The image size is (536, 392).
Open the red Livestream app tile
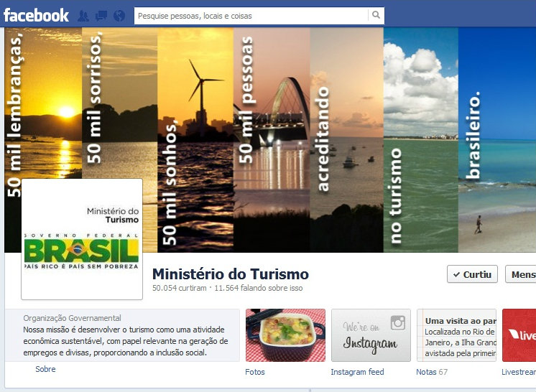click(519, 335)
